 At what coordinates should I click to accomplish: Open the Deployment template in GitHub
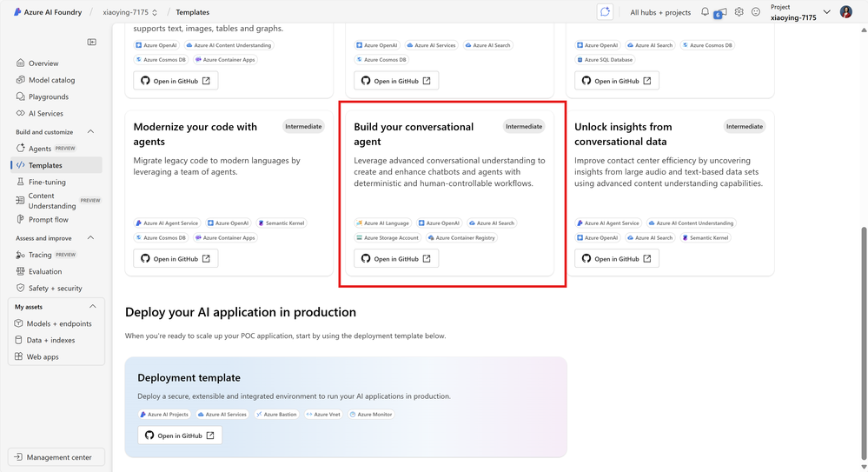(180, 435)
